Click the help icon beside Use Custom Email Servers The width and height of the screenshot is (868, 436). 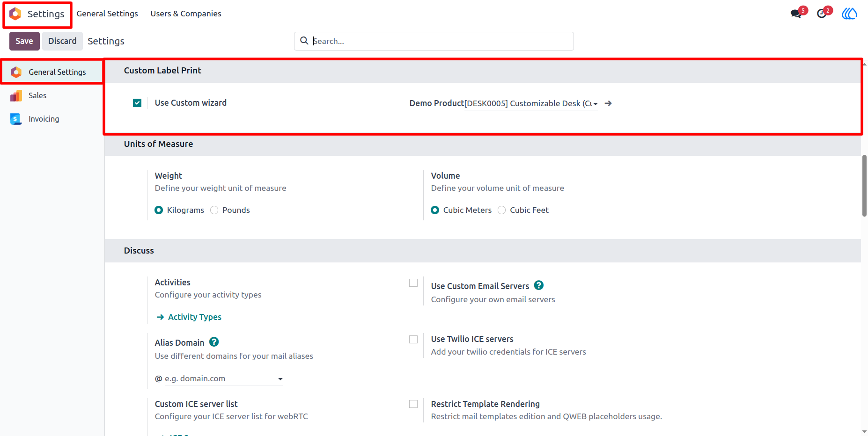point(539,285)
